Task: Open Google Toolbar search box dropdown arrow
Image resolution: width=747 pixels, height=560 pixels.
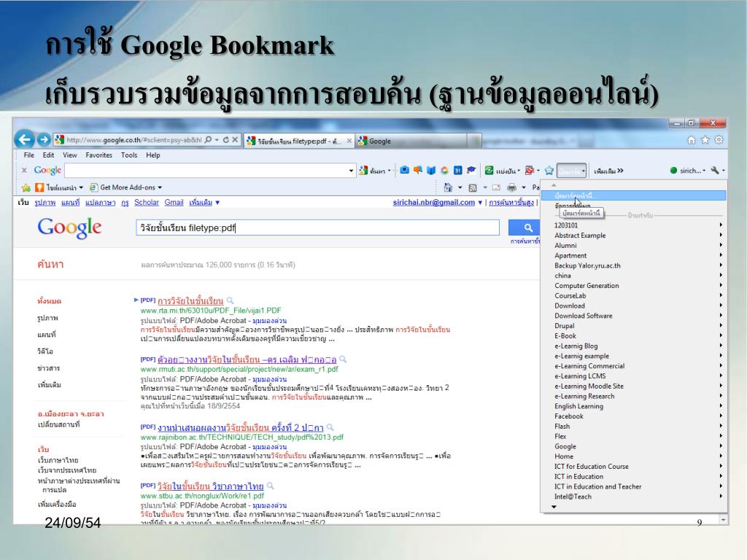Action: pyautogui.click(x=351, y=171)
